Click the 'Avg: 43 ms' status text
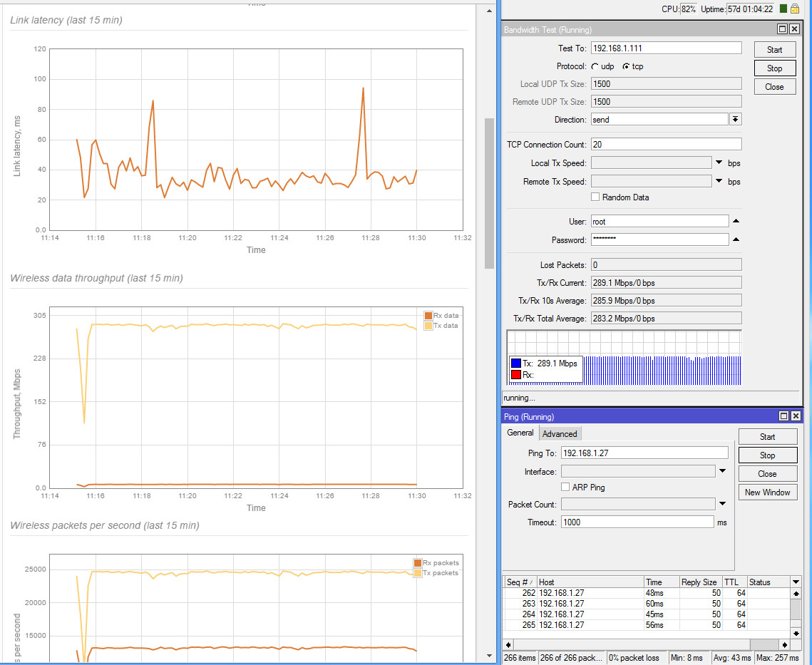This screenshot has width=812, height=665. 732,658
